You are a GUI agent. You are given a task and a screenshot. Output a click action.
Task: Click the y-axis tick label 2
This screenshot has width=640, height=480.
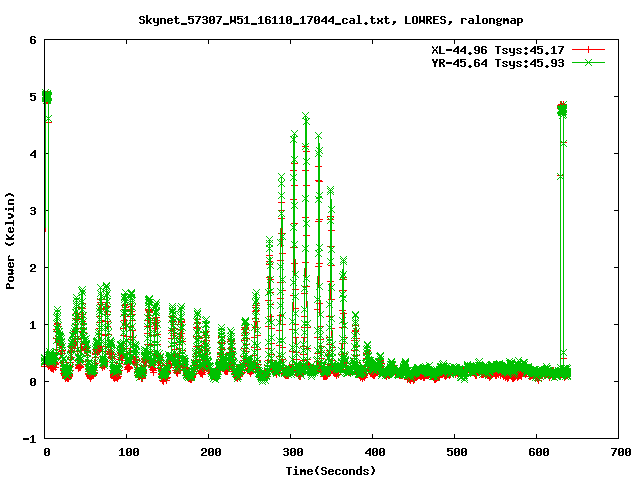coord(33,268)
